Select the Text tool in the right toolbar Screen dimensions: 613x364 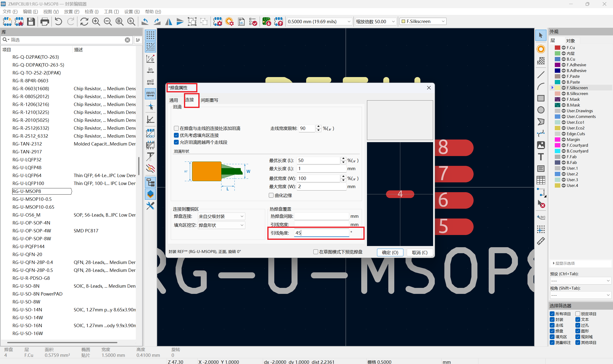click(541, 157)
